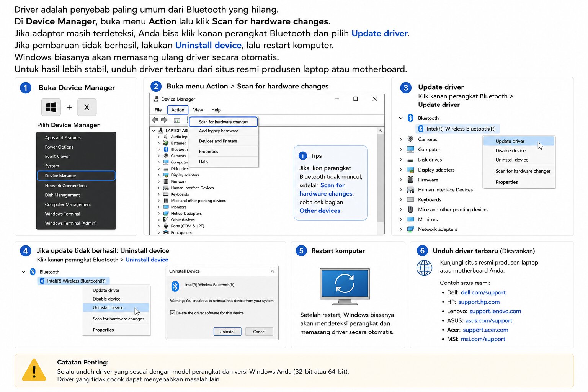Click the Mice and other pointing devices icon in the Update driver panel
Image resolution: width=588 pixels, height=392 pixels.
pos(410,209)
